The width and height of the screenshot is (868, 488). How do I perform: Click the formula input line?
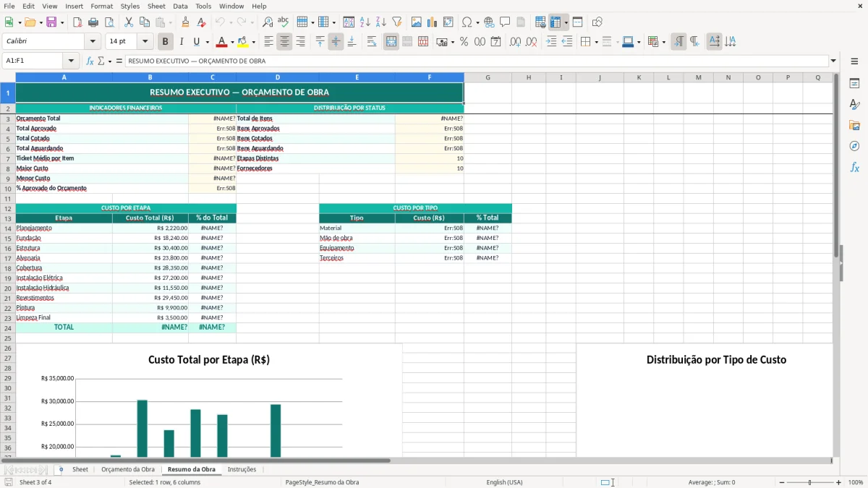coord(477,61)
